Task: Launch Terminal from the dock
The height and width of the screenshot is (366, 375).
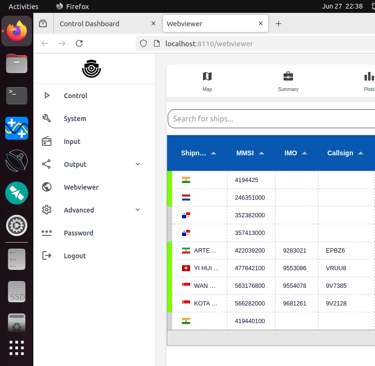Action: pos(17,96)
